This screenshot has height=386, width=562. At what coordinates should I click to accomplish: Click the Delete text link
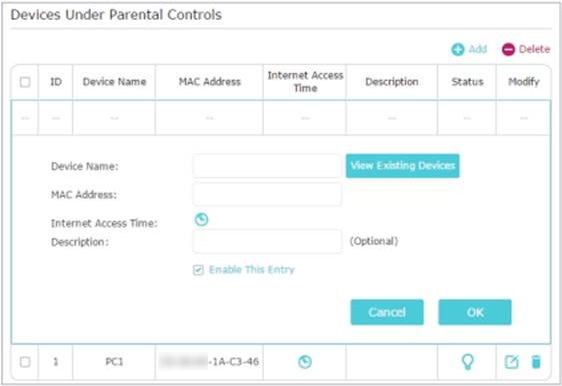(x=534, y=49)
